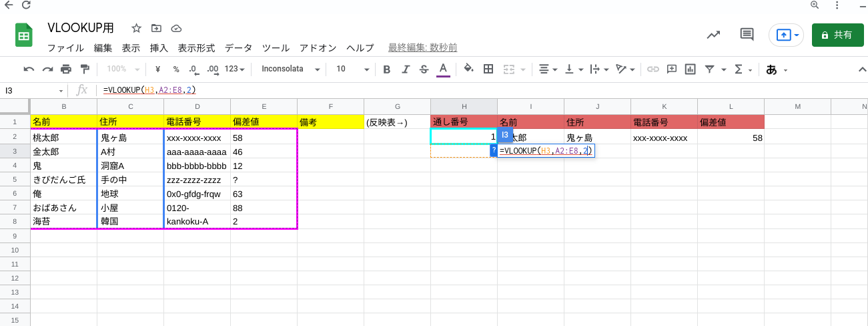Open the ツール menu
868x326 pixels.
[x=276, y=48]
